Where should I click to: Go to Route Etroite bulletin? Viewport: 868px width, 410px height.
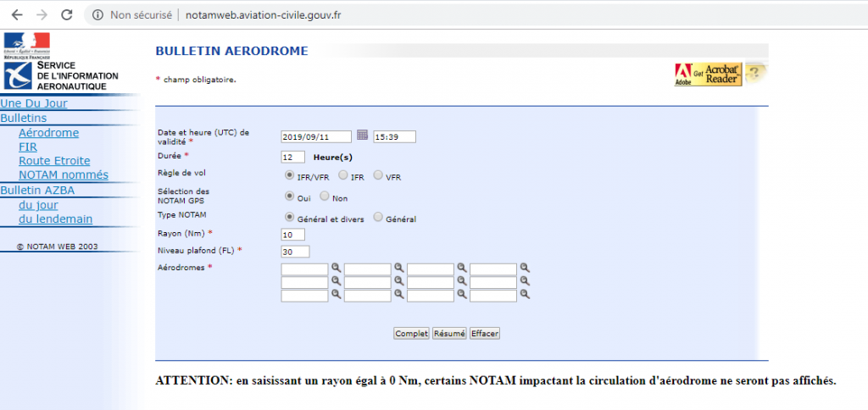(54, 161)
